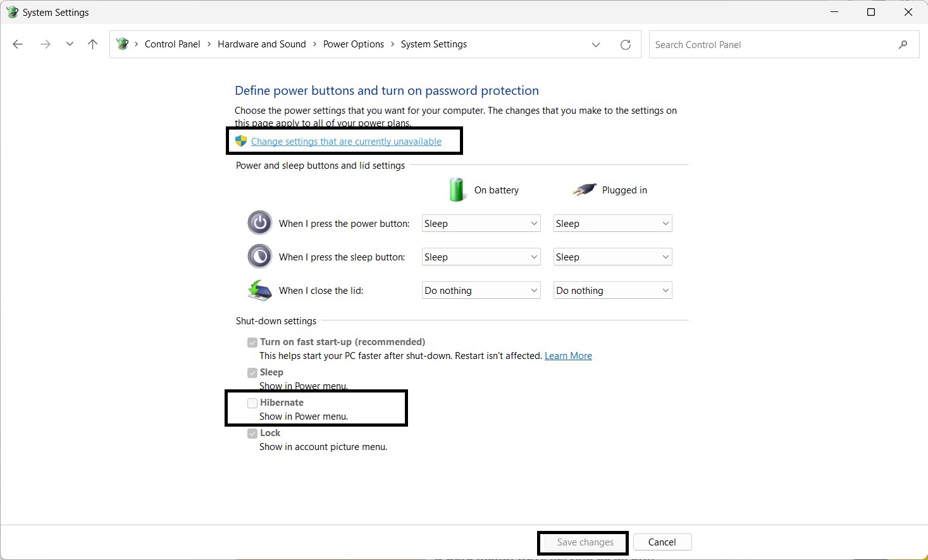The image size is (928, 560).
Task: Go up one level with Up arrow
Action: (x=93, y=44)
